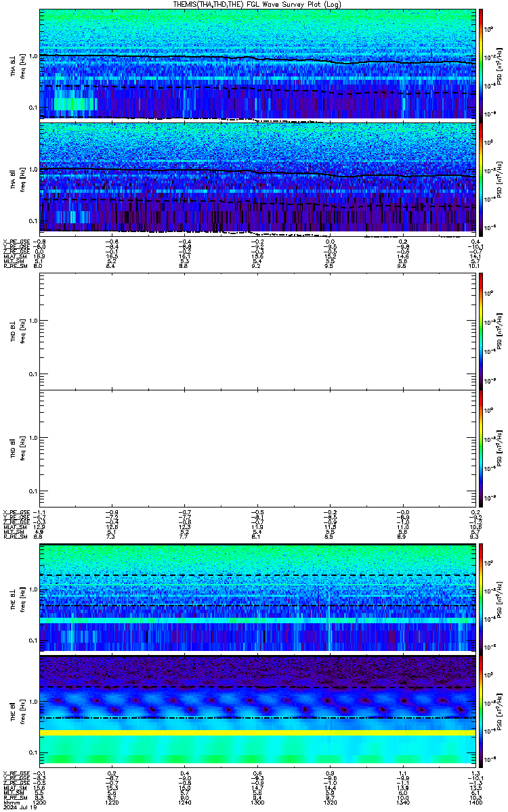508x812 pixels.
Task: Select the empty THD B-parallel panel
Action: [x=257, y=447]
